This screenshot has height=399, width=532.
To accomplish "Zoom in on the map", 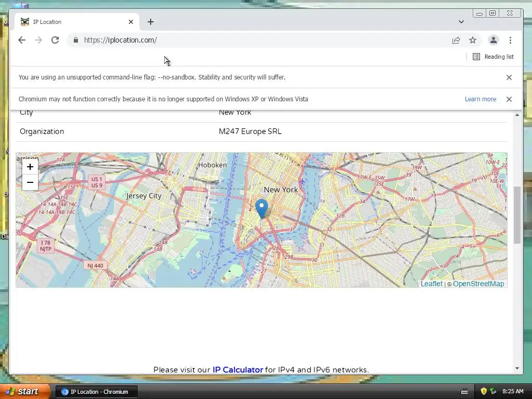I will (30, 167).
